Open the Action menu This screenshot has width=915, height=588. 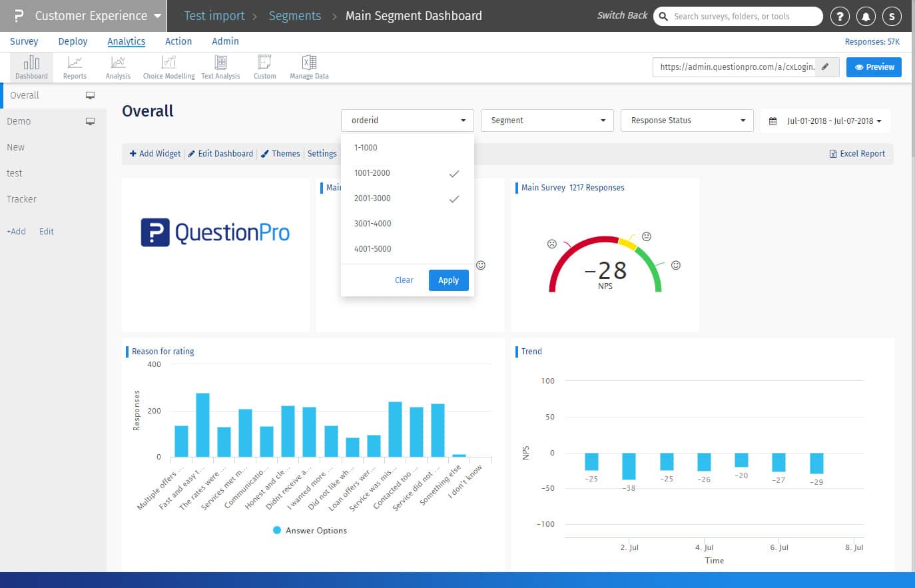[178, 41]
